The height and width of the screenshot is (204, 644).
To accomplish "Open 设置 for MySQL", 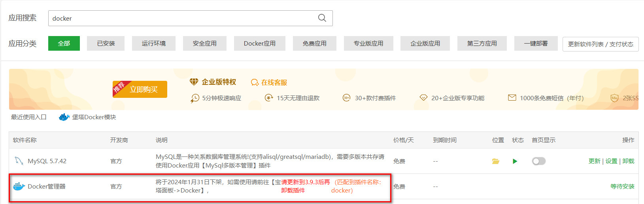I will 611,161.
